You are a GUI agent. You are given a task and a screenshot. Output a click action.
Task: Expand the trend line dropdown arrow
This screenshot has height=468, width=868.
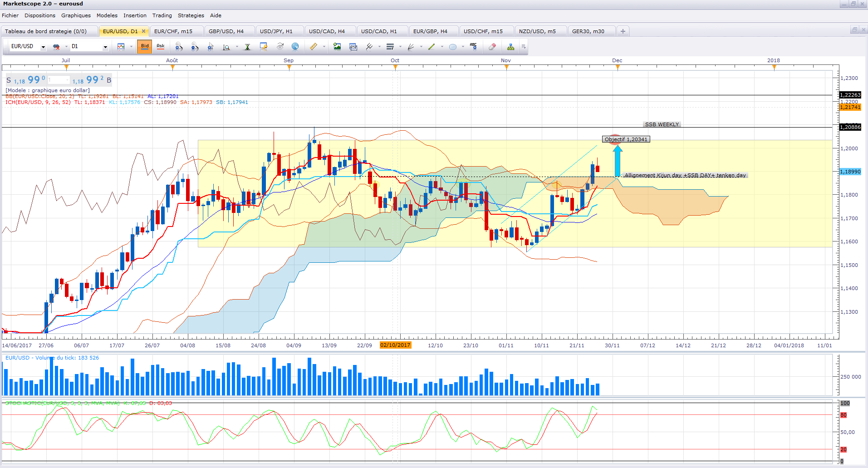(x=442, y=46)
